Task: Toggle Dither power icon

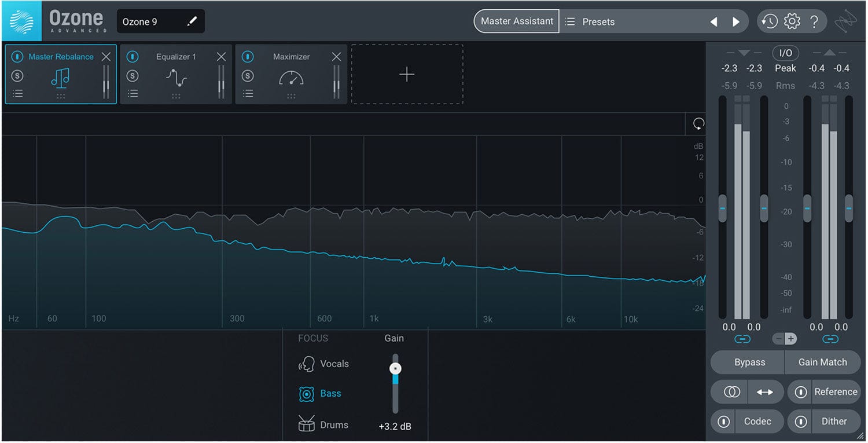Action: [x=800, y=422]
